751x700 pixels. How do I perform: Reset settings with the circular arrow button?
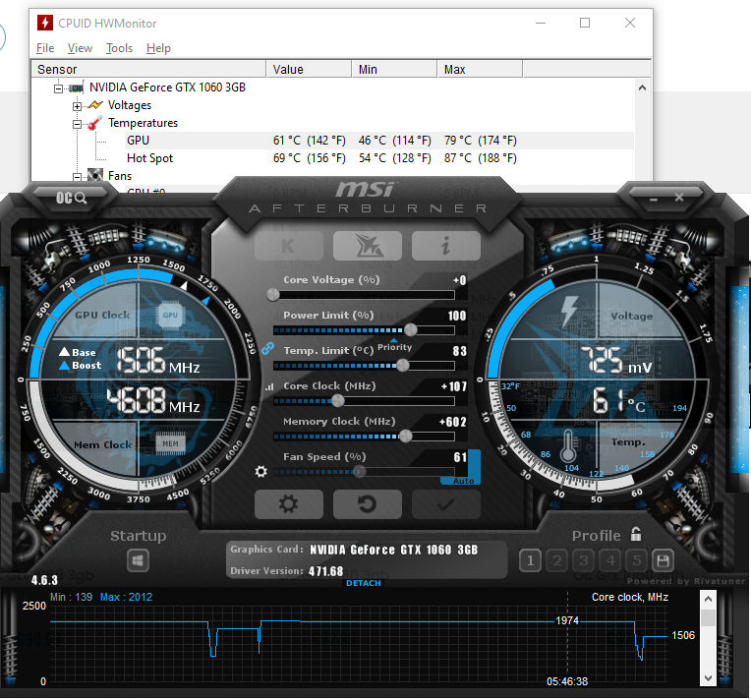point(368,504)
